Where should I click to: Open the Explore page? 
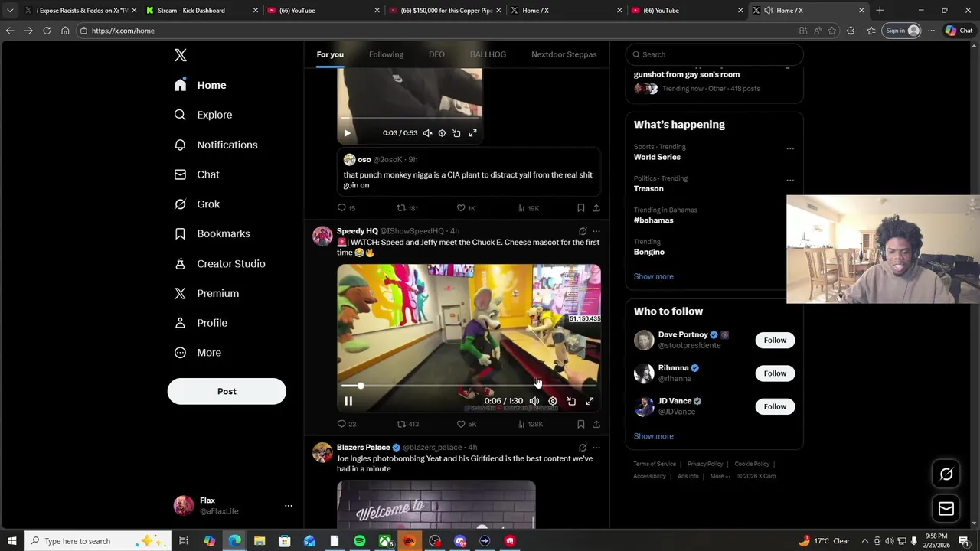tap(203, 115)
